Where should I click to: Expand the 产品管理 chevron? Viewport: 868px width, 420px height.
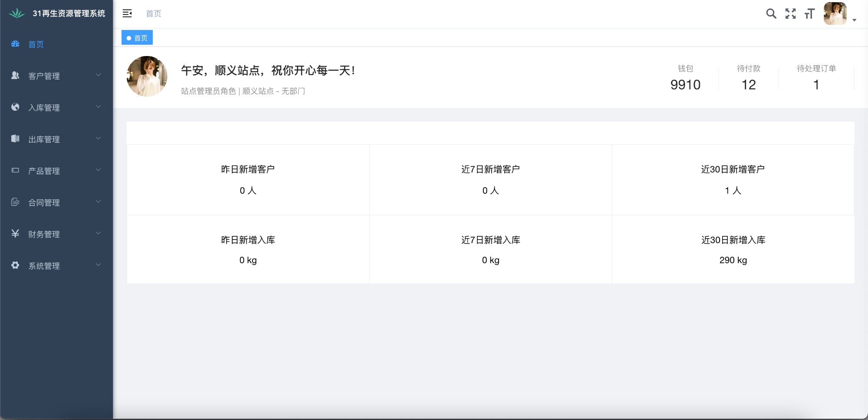click(99, 170)
